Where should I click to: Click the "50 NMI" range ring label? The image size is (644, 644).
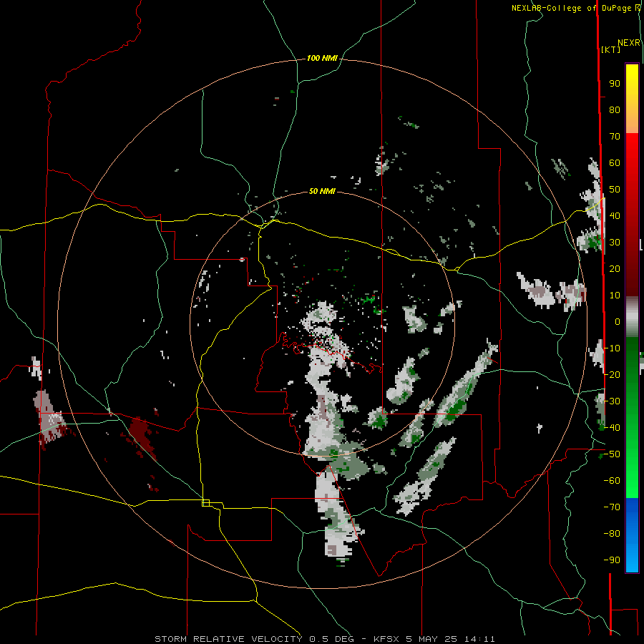(322, 191)
